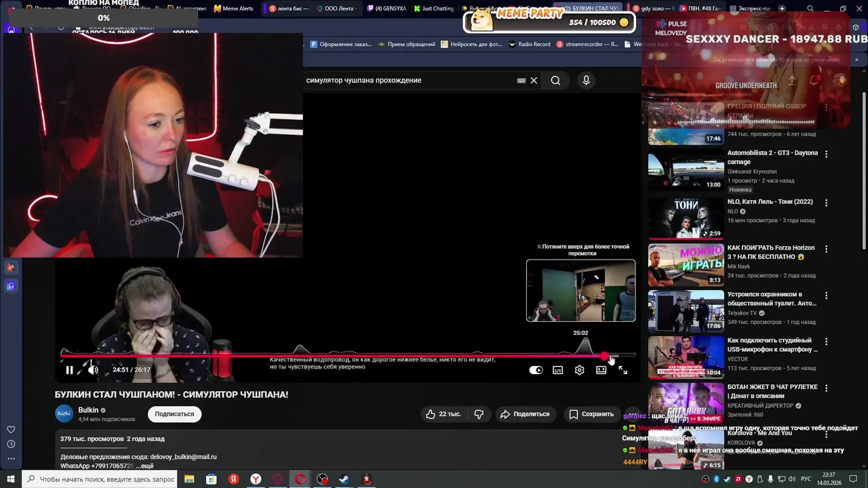The width and height of the screenshot is (868, 488).
Task: Click the seek preview thumbnail at 25:02
Action: pyautogui.click(x=581, y=290)
